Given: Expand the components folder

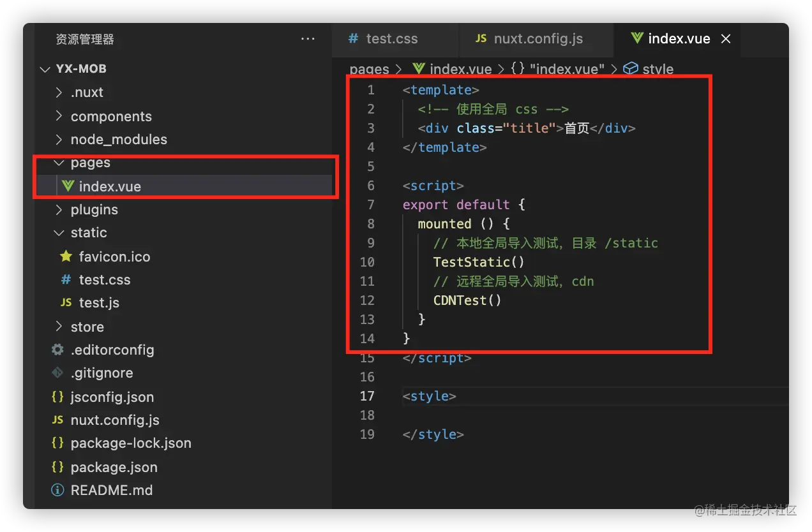Looking at the screenshot, I should pyautogui.click(x=111, y=117).
